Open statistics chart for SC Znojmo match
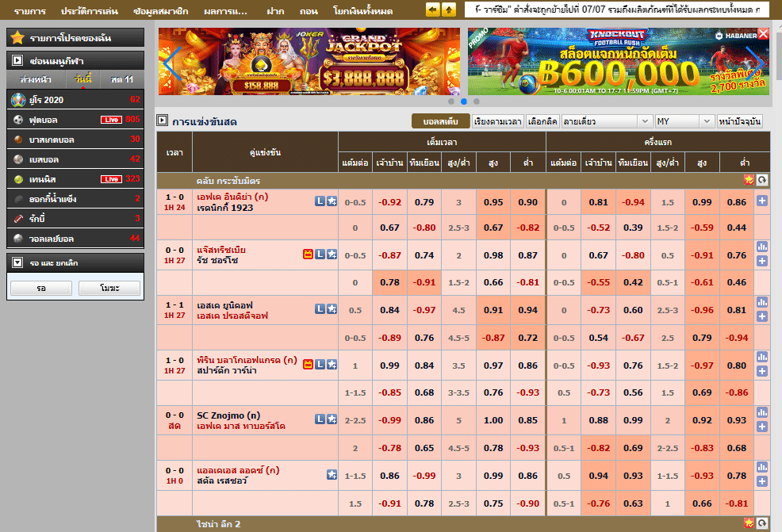 [x=762, y=411]
